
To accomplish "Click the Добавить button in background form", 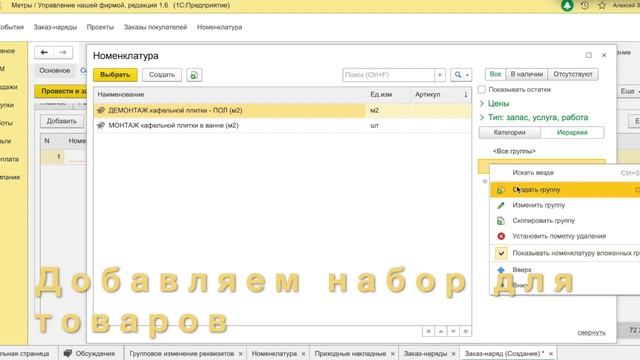I will click(62, 121).
